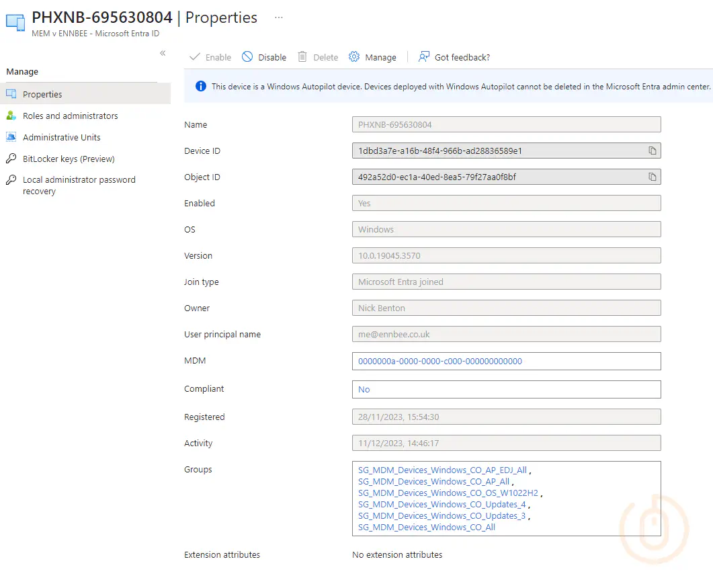The width and height of the screenshot is (713, 588).
Task: Open the Compliant status link No
Action: (364, 390)
